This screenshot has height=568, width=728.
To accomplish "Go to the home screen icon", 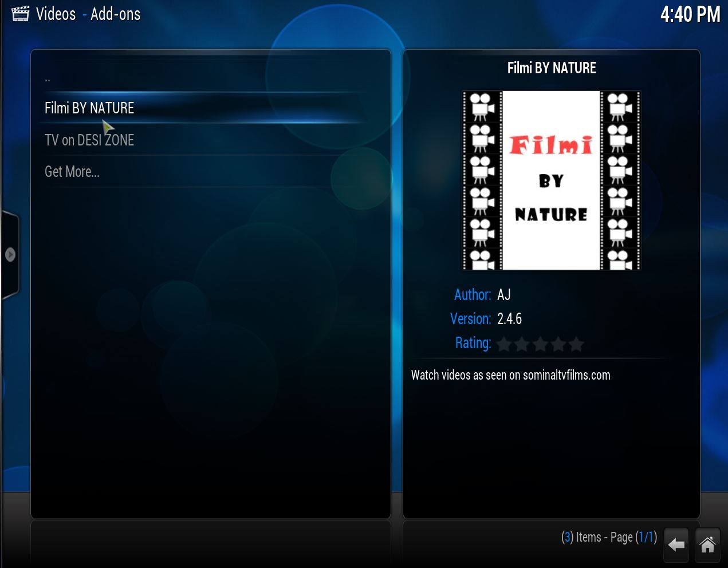I will pos(708,544).
